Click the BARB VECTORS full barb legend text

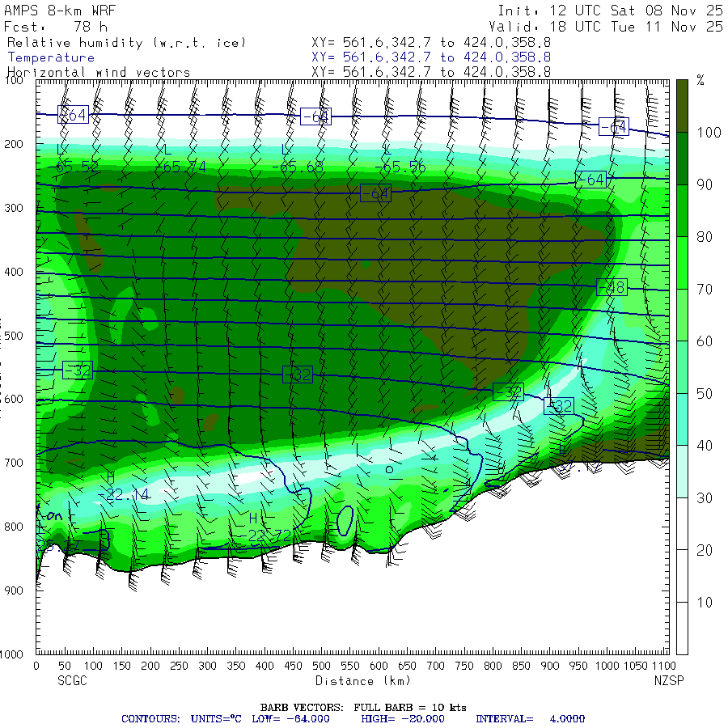(363, 707)
